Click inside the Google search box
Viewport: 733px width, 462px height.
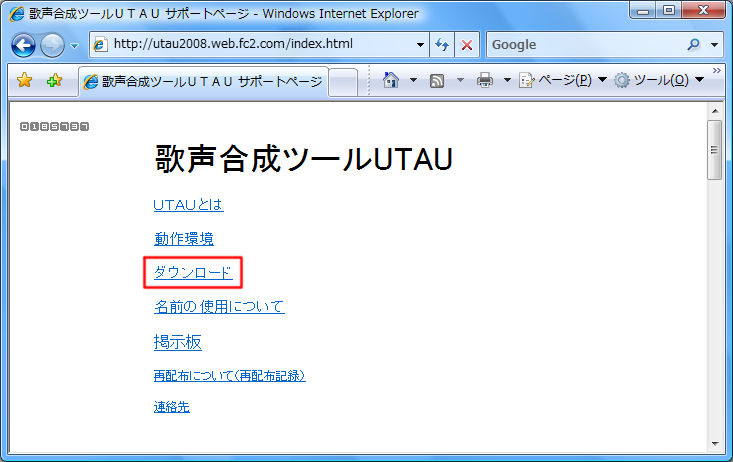point(580,45)
